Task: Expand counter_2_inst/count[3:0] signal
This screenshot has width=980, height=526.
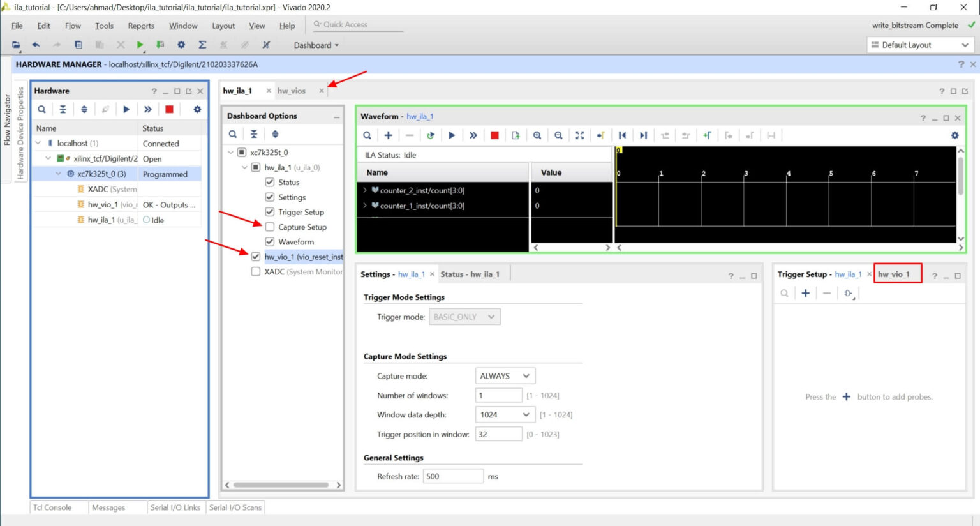Action: 365,190
